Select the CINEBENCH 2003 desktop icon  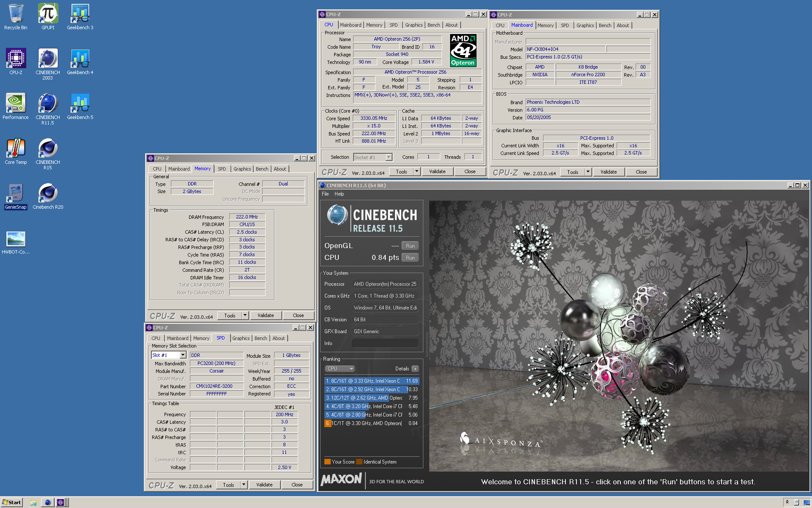tap(48, 64)
